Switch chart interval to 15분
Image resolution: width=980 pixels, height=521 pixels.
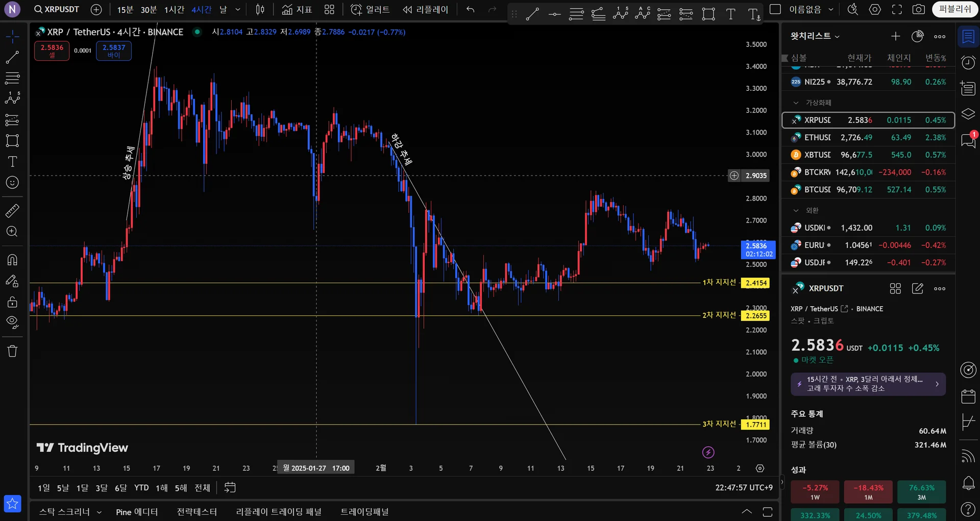click(x=125, y=10)
